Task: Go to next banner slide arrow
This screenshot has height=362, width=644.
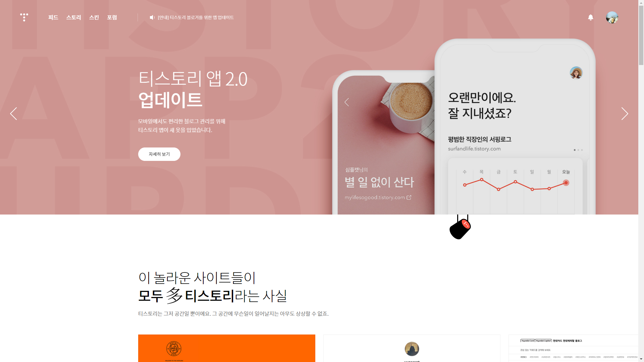Action: click(x=625, y=114)
